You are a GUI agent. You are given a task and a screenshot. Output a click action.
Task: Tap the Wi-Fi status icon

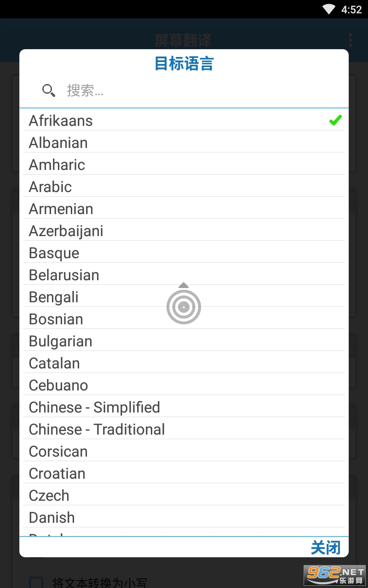click(x=329, y=9)
